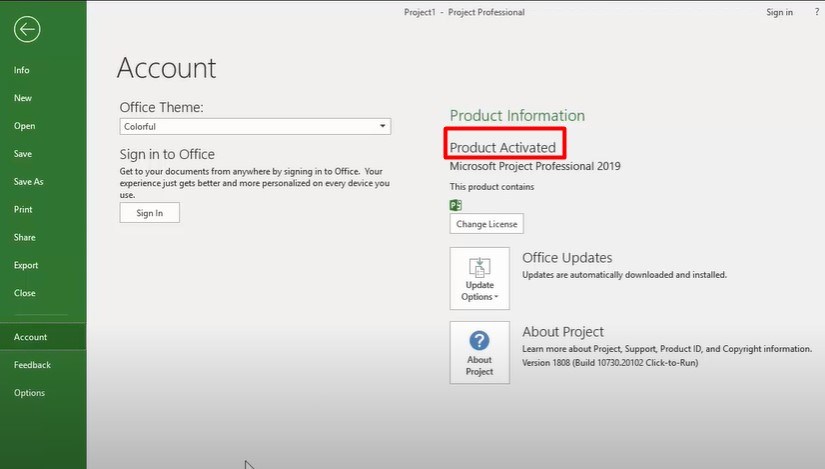Open the Info menu item

pos(22,70)
